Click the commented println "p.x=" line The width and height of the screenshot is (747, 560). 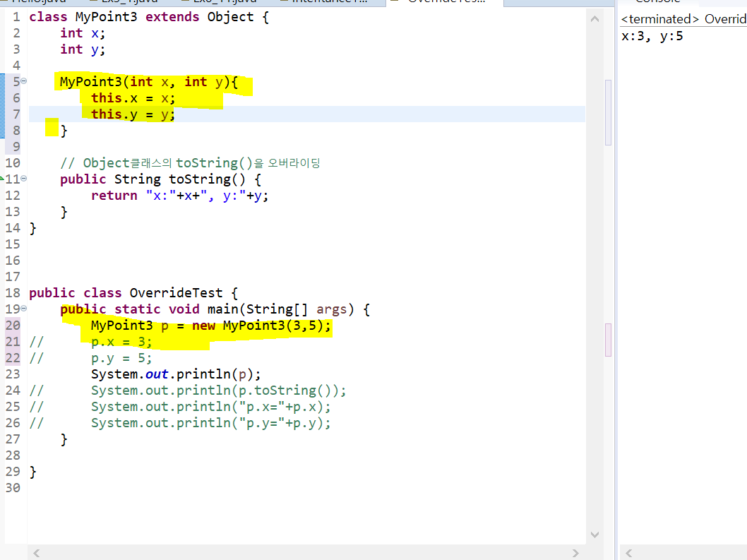click(210, 407)
